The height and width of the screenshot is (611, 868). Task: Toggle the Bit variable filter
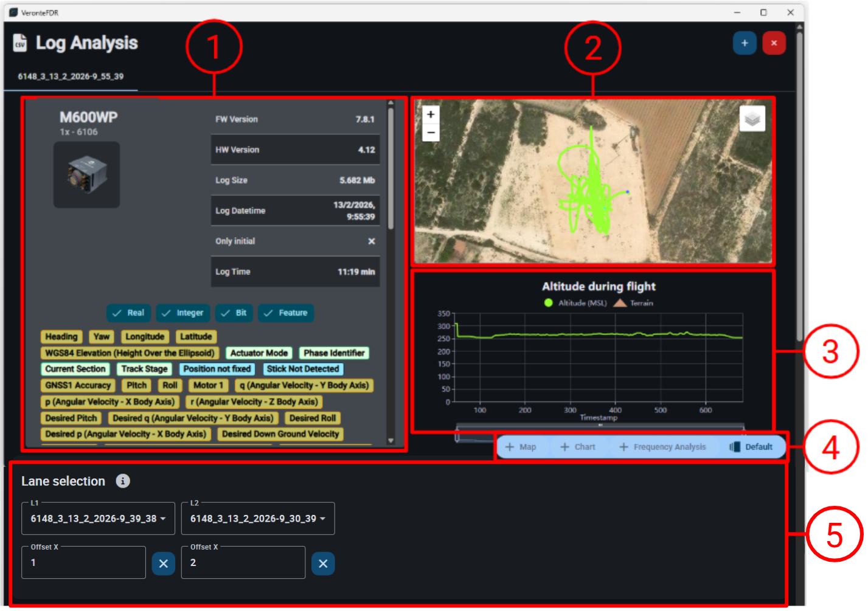[234, 313]
